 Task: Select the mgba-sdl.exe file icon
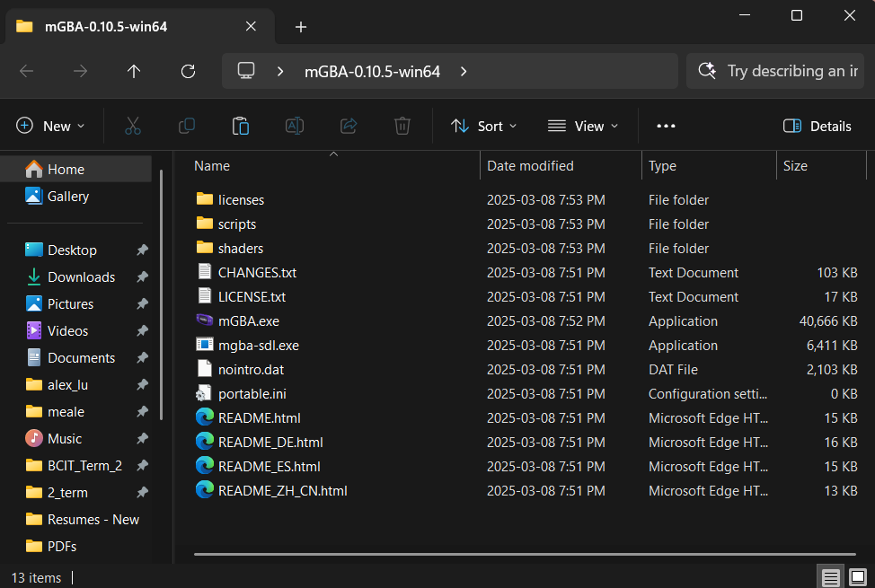point(205,345)
